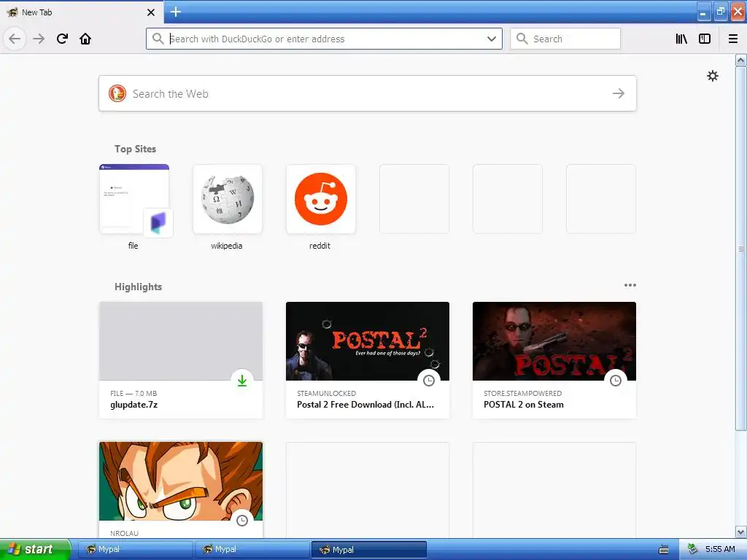This screenshot has height=560, width=747.
Task: Go back with the back arrow button
Action: pyautogui.click(x=15, y=39)
